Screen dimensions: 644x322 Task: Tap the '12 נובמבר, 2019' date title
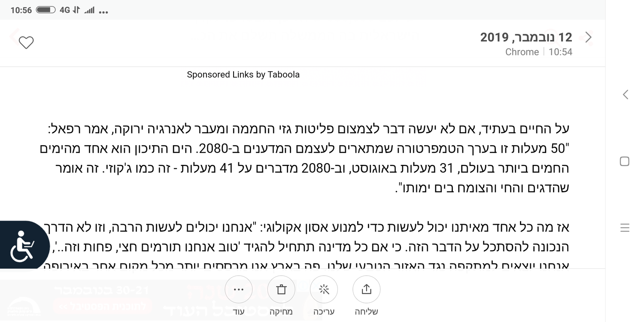pos(526,37)
